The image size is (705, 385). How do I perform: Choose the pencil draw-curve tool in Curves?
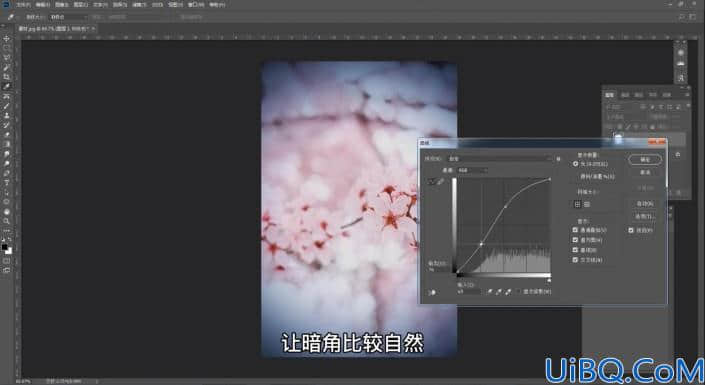440,182
